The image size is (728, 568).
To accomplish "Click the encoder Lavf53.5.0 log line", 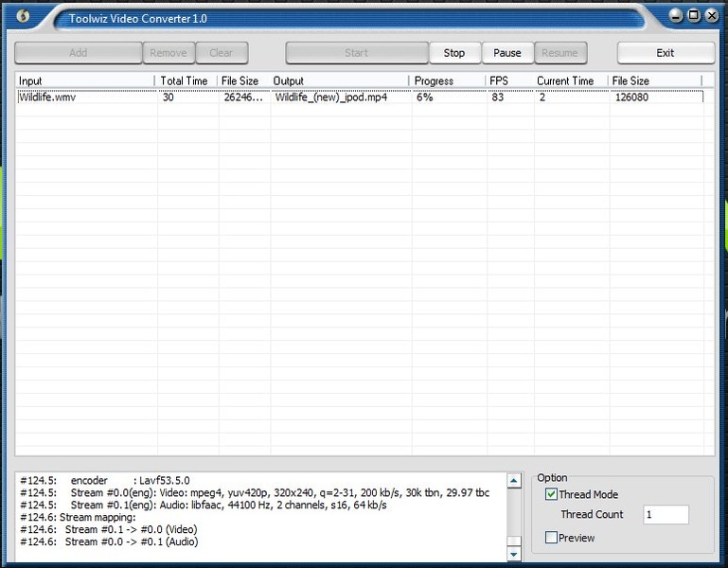I will [x=105, y=480].
